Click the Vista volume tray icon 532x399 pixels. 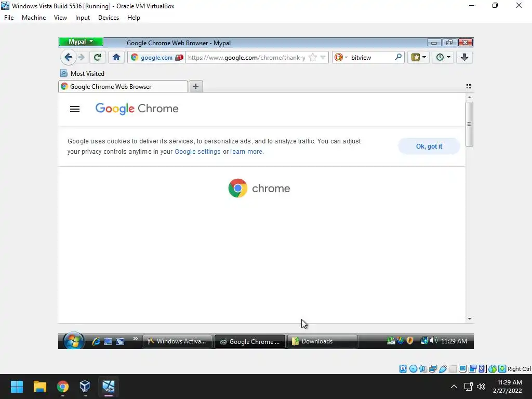coord(434,340)
